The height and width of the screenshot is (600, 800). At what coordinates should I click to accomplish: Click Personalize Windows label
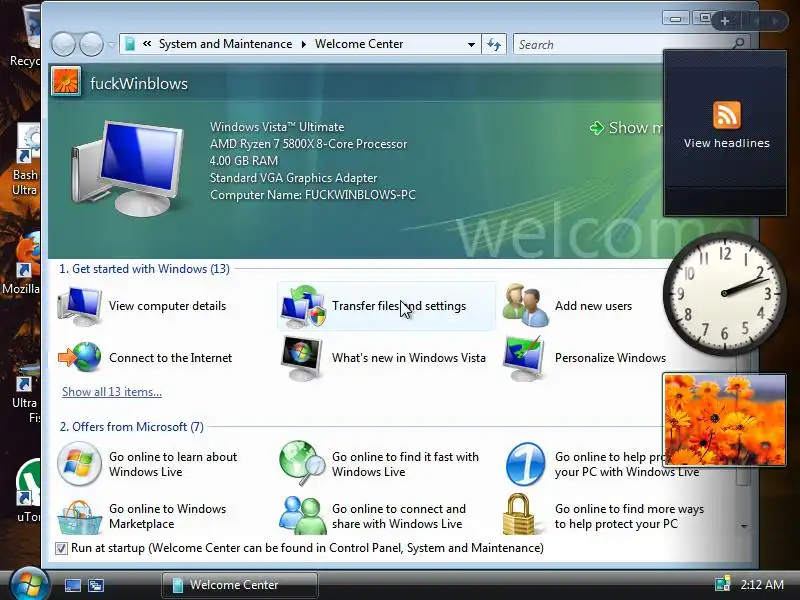610,358
